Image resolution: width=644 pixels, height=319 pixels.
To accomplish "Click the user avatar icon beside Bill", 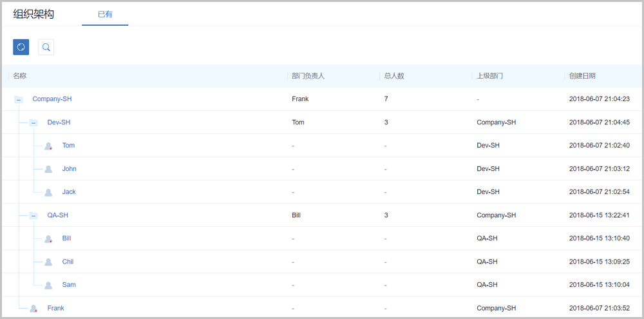I will tap(48, 239).
